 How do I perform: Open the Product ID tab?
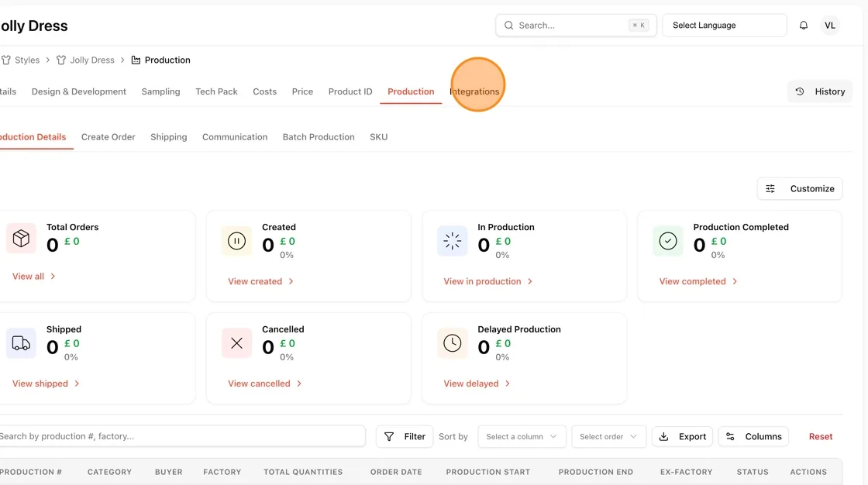(350, 91)
